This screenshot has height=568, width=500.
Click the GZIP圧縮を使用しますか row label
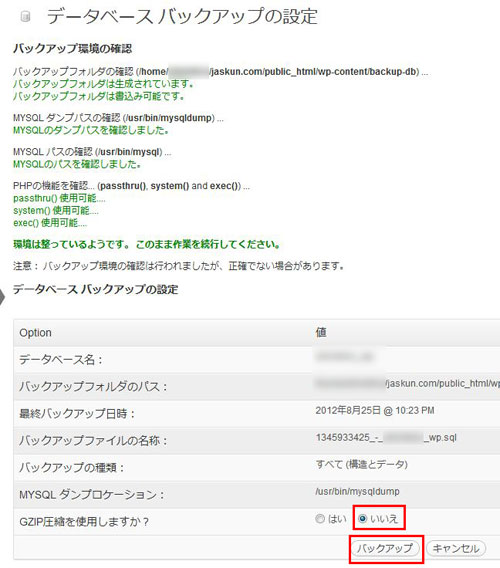(x=84, y=522)
